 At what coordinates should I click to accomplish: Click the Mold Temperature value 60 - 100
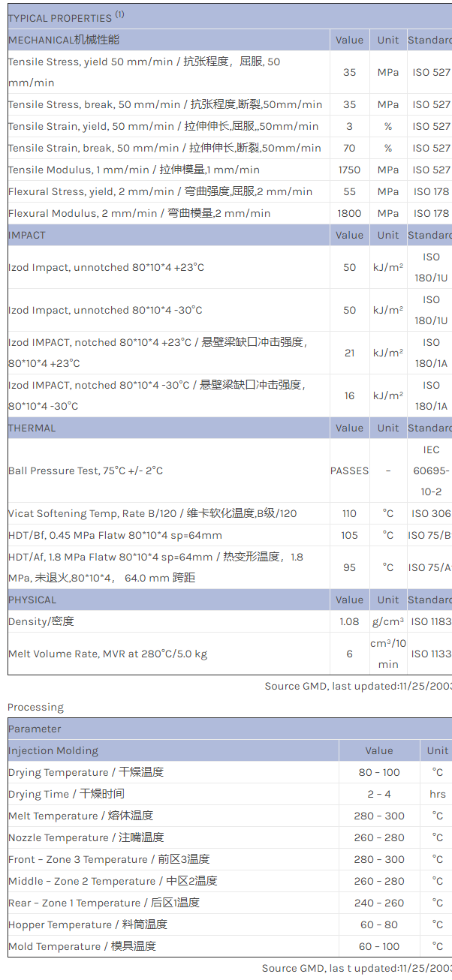pyautogui.click(x=379, y=946)
